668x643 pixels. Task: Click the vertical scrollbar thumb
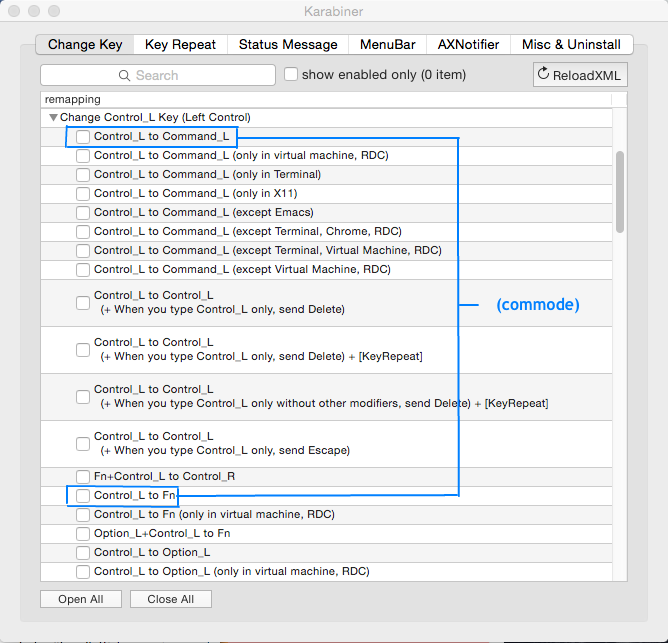[621, 190]
